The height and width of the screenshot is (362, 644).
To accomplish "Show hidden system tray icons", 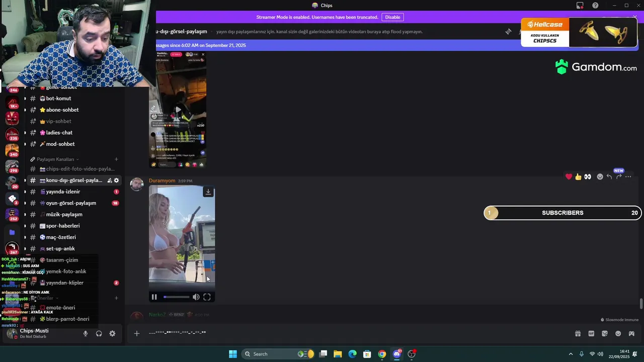I will (x=571, y=354).
